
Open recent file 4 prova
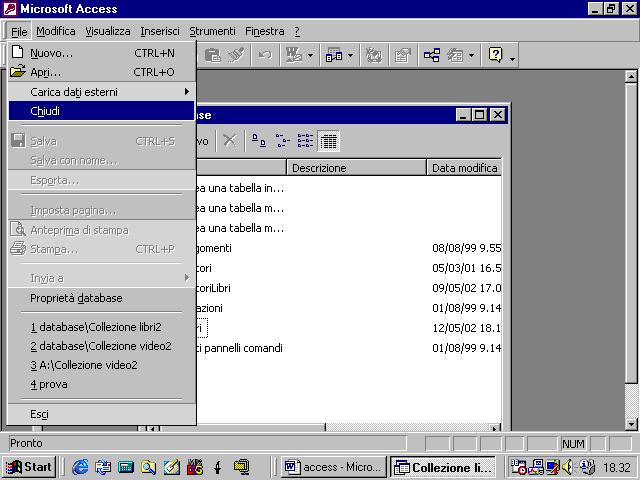pos(101,384)
